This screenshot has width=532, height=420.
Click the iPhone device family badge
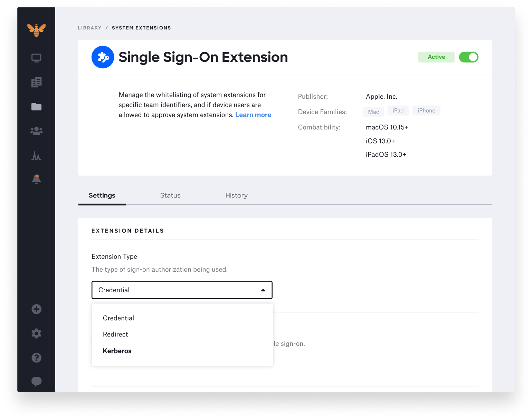point(426,110)
